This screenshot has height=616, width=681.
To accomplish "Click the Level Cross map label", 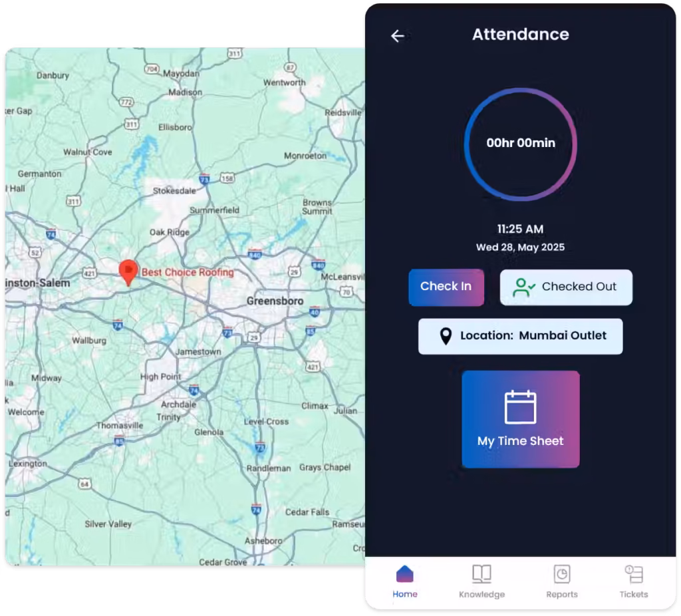I will tap(266, 421).
